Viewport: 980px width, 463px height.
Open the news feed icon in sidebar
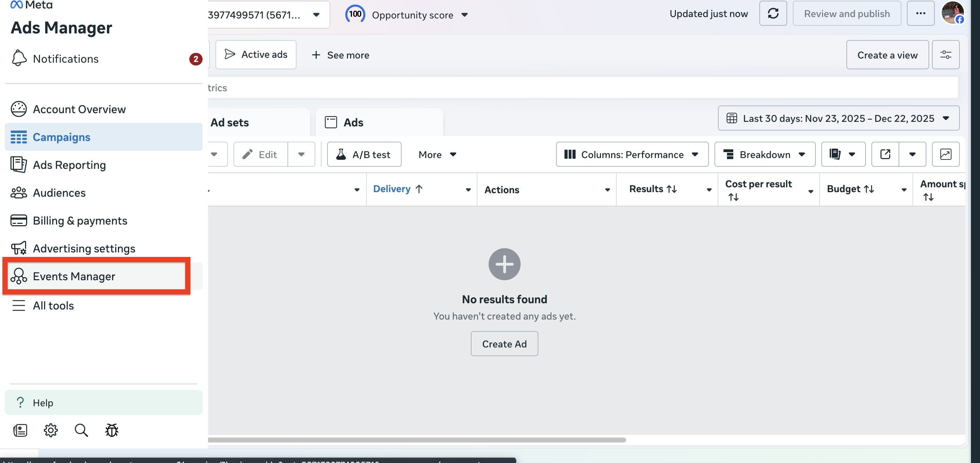tap(20, 430)
